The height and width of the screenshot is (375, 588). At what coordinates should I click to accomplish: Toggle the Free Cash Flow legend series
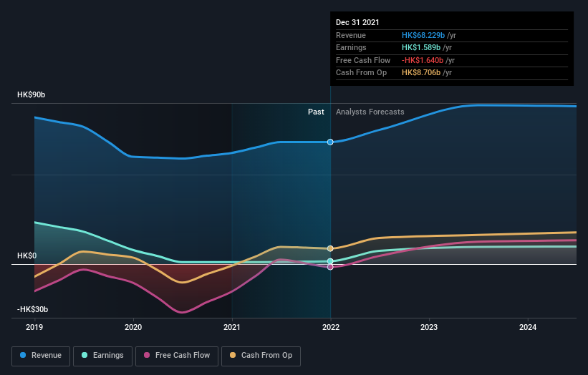tap(177, 356)
